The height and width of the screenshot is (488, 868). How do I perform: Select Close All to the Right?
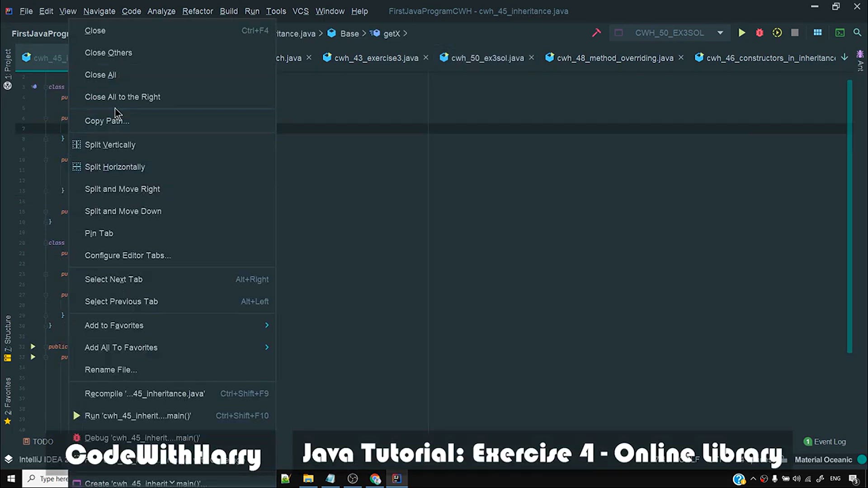pos(172,97)
